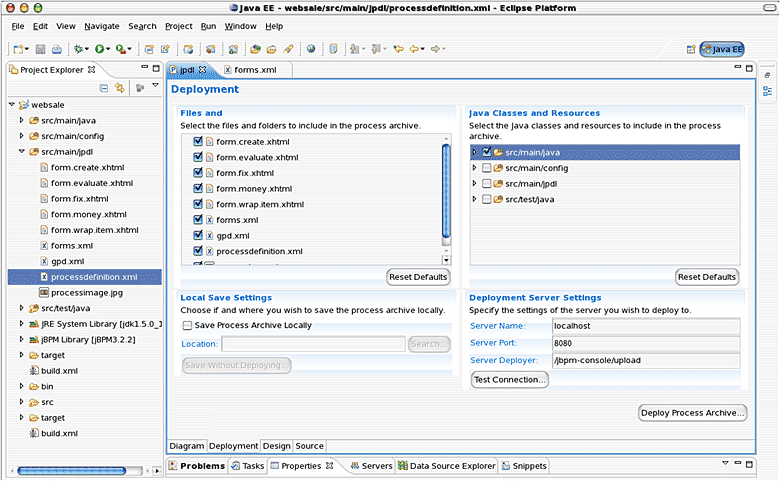Image resolution: width=780 pixels, height=482 pixels.
Task: Click the Next Annotation toolbar icon
Action: [x=354, y=49]
